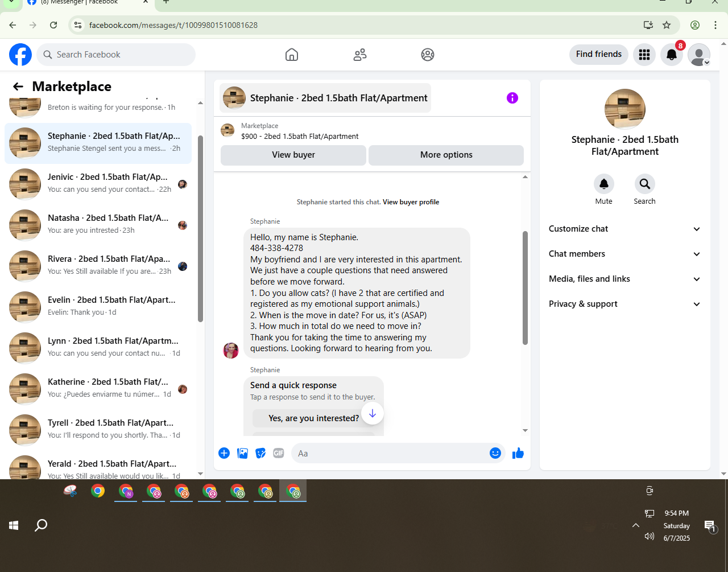Open the Friends icon in top navigation
Viewport: 728px width, 572px height.
click(360, 55)
